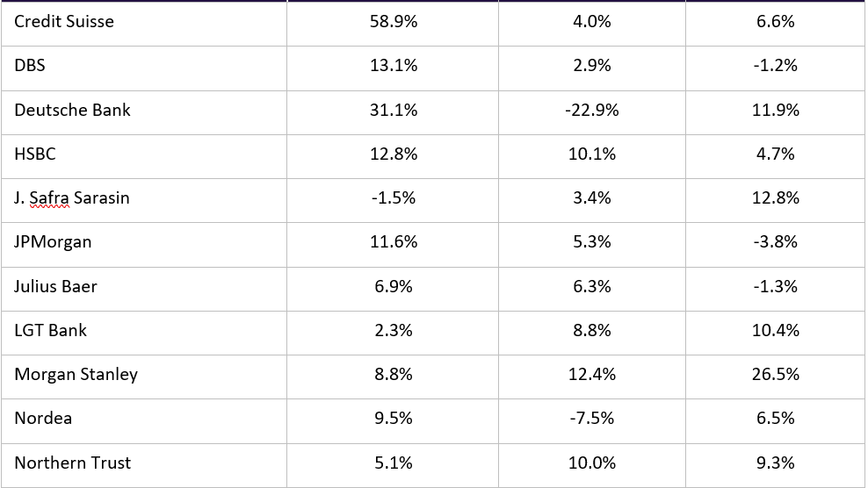Select the -3.8% JPMorgan value

click(x=776, y=242)
